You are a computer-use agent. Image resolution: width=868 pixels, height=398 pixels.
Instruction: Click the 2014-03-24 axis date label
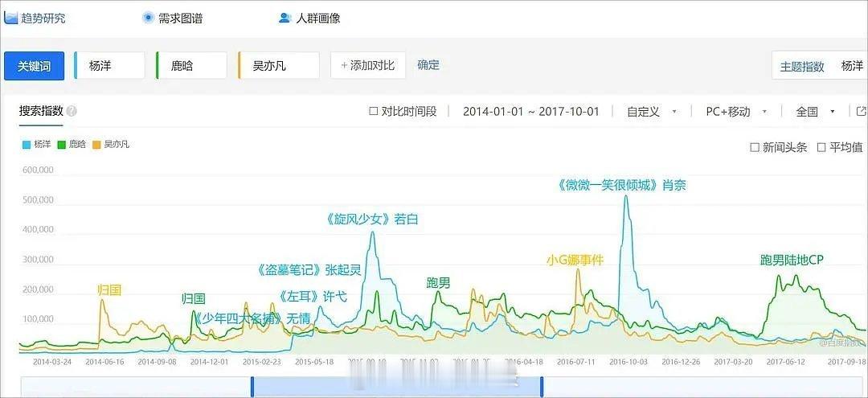pyautogui.click(x=52, y=362)
